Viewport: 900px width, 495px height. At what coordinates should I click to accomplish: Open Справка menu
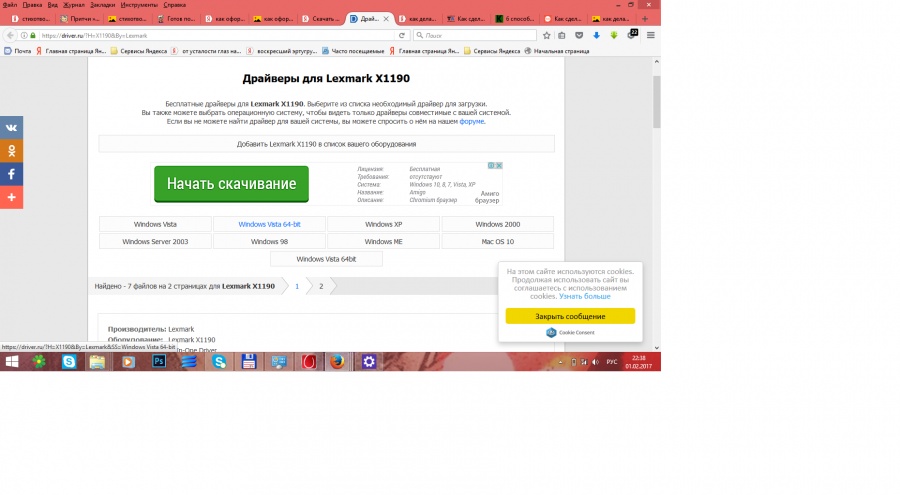click(174, 5)
